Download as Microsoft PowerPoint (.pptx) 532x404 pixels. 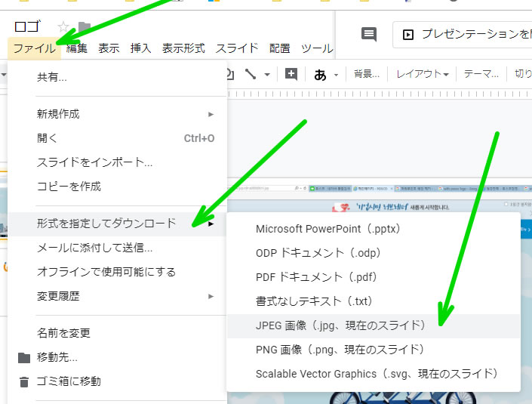click(328, 229)
